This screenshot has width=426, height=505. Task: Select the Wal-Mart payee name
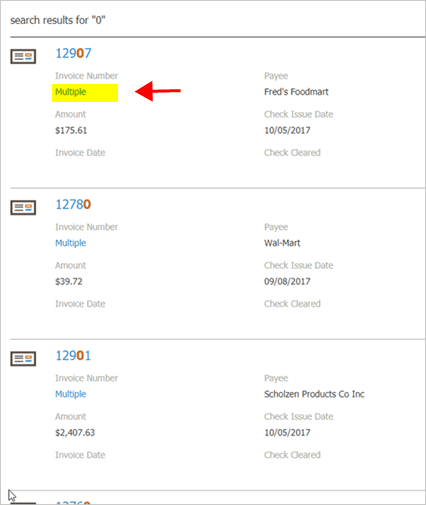(282, 243)
